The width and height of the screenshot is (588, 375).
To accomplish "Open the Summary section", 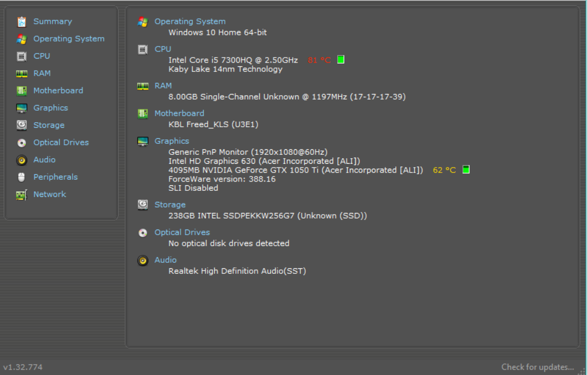I will coord(53,22).
